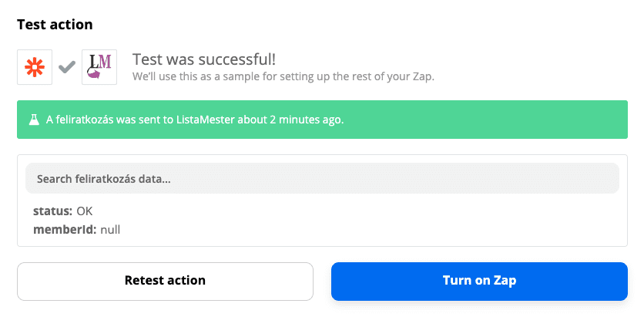Click the bold 'status' field label
Viewport: 644px width, 317px height.
52,211
